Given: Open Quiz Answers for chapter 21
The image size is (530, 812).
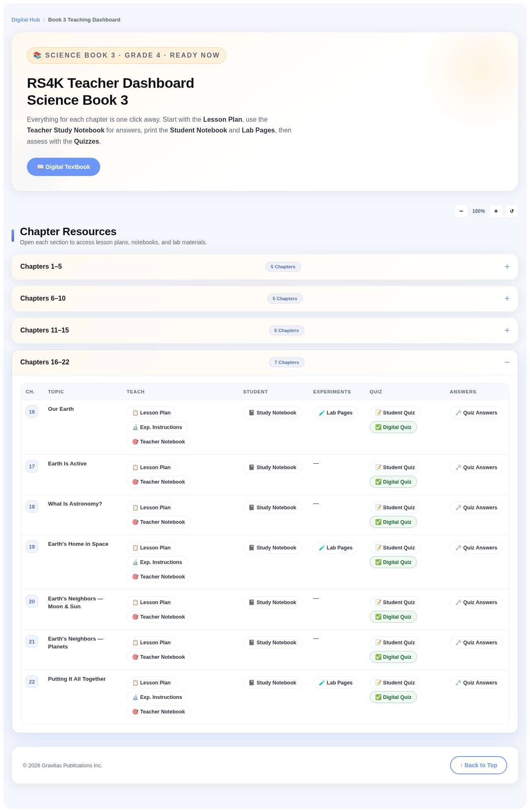Looking at the screenshot, I should (476, 643).
